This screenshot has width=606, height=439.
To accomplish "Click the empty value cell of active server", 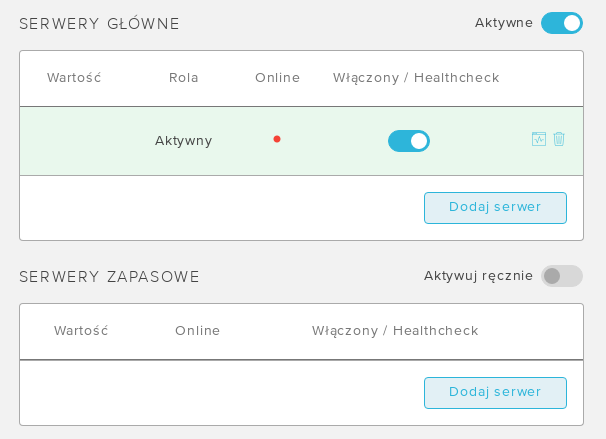I will pyautogui.click(x=74, y=141).
